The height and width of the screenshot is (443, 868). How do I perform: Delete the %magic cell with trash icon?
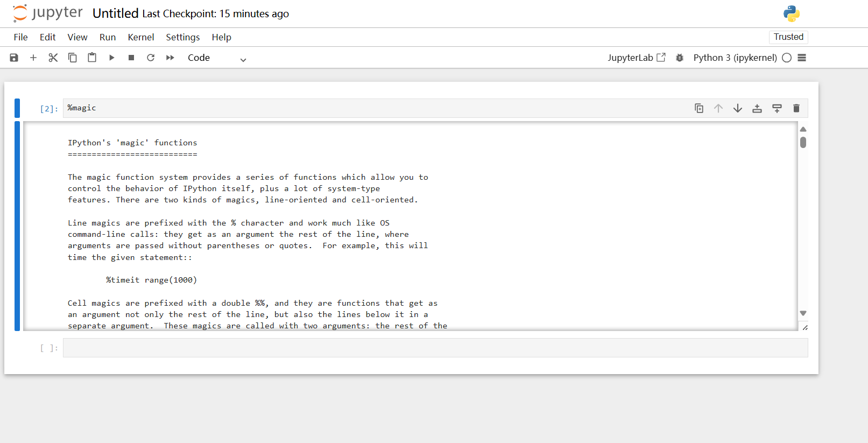click(x=796, y=108)
